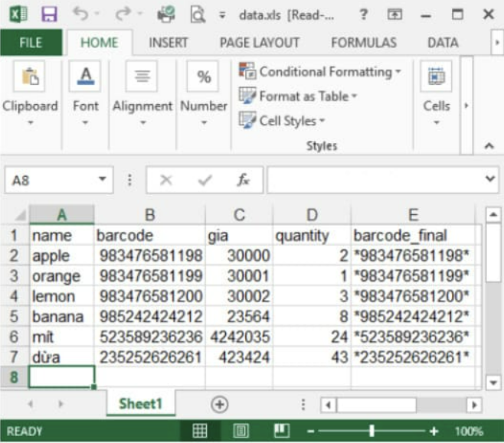Open Excel Help question mark
504x443 pixels.
point(364,15)
